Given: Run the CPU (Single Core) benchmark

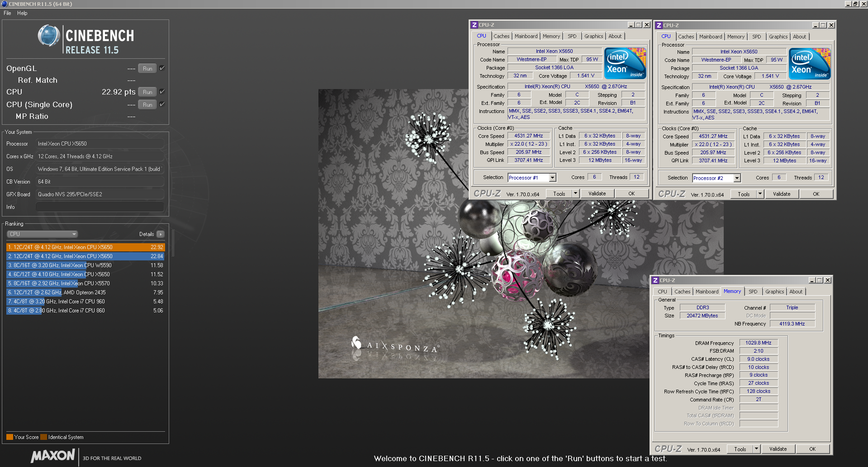Looking at the screenshot, I should [x=147, y=105].
